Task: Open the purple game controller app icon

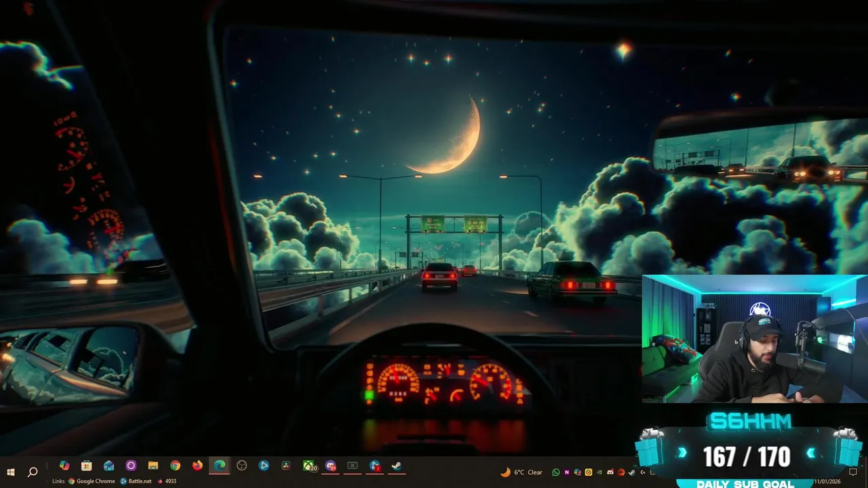Action: [330, 466]
